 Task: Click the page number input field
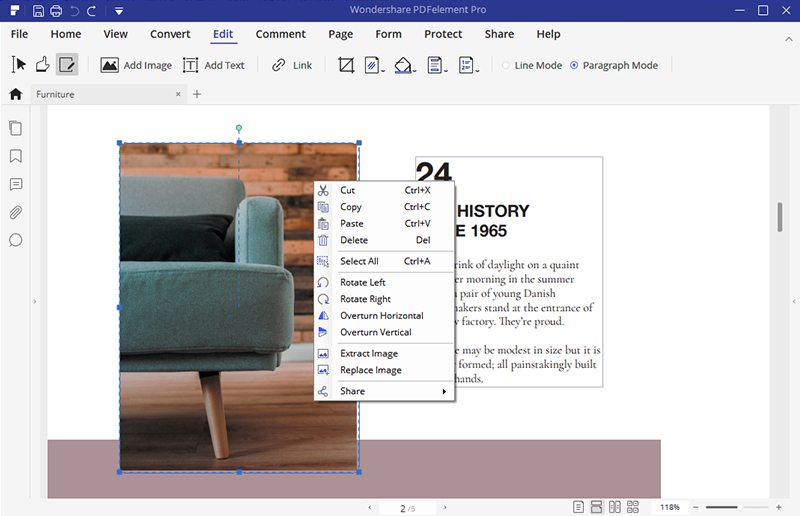[408, 508]
